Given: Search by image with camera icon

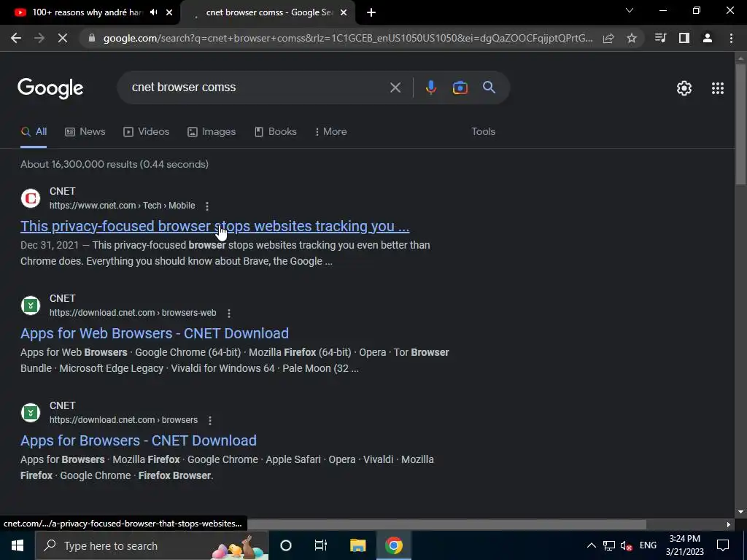Looking at the screenshot, I should tap(460, 87).
